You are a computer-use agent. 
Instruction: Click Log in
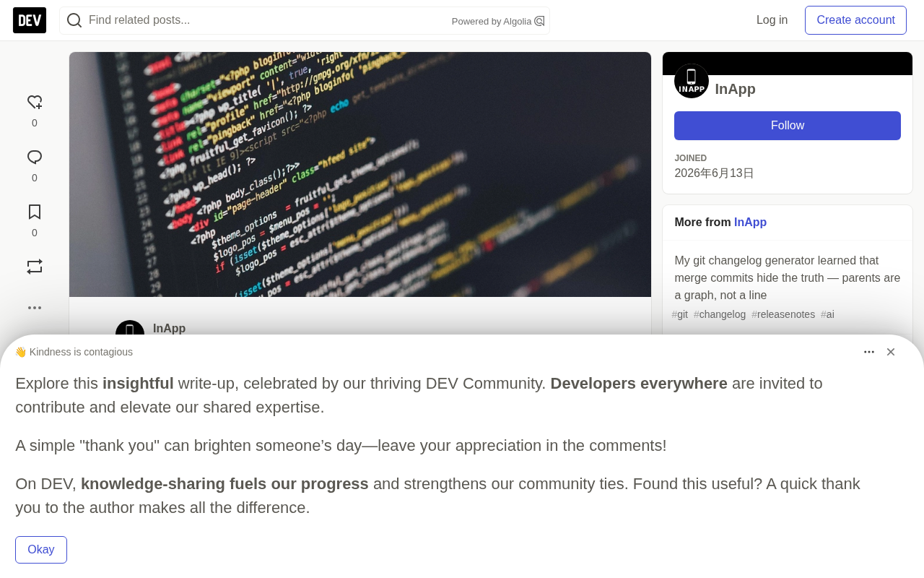pos(772,20)
